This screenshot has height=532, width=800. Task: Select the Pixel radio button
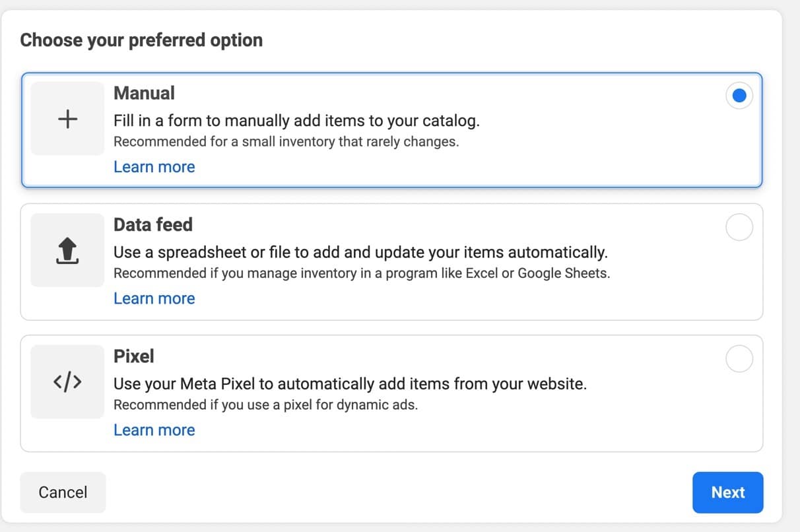pyautogui.click(x=739, y=358)
